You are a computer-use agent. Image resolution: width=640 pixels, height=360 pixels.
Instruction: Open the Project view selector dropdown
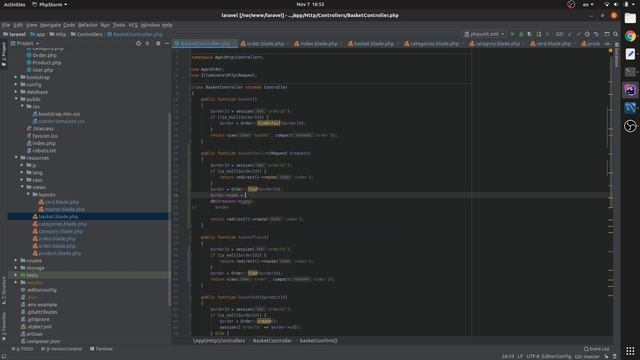[25, 43]
